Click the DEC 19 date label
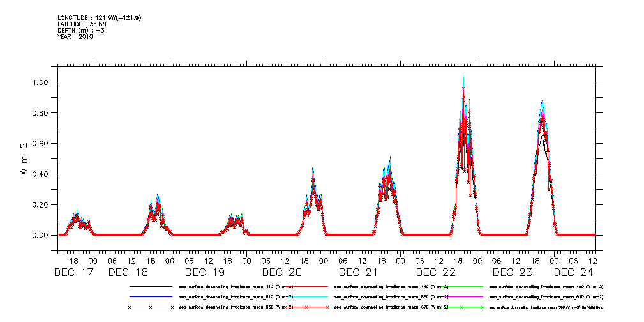The height and width of the screenshot is (322, 644). 205,272
